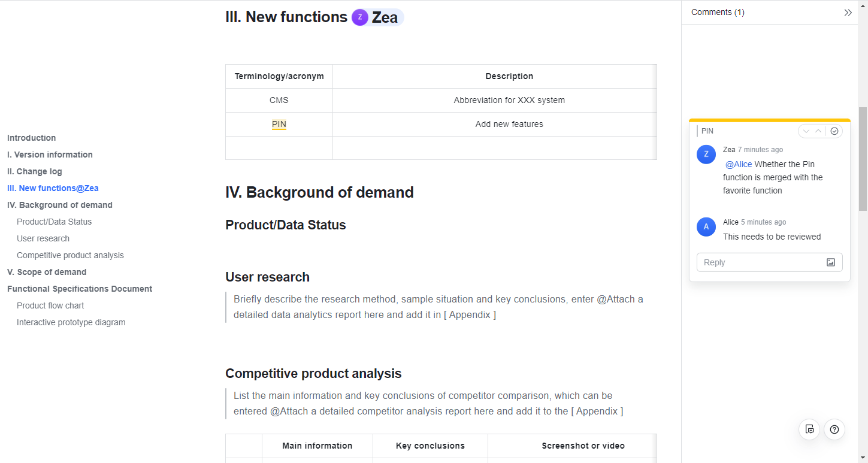Open 'Product flow chart' from the outline

[x=50, y=305]
